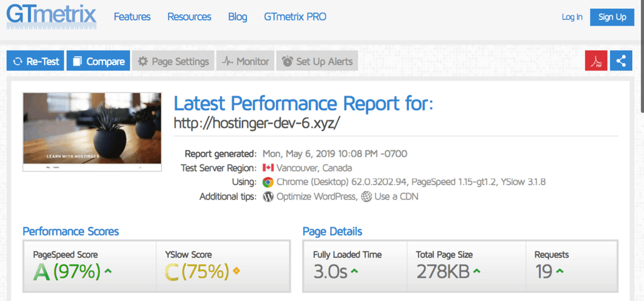Viewport: 644px width, 301px height.
Task: Open Page Settings
Action: click(173, 61)
